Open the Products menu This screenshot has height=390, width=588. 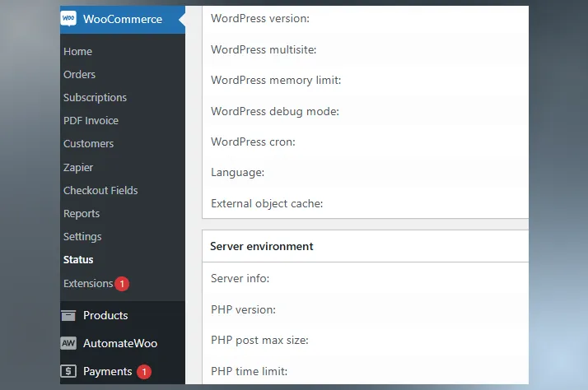click(105, 315)
